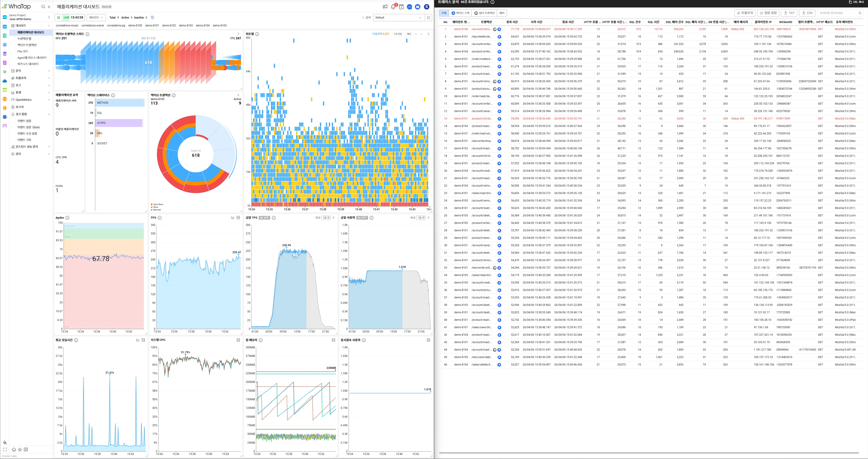The width and height of the screenshot is (868, 459).
Task: Focus the dashboard 검색 search field
Action: (367, 18)
